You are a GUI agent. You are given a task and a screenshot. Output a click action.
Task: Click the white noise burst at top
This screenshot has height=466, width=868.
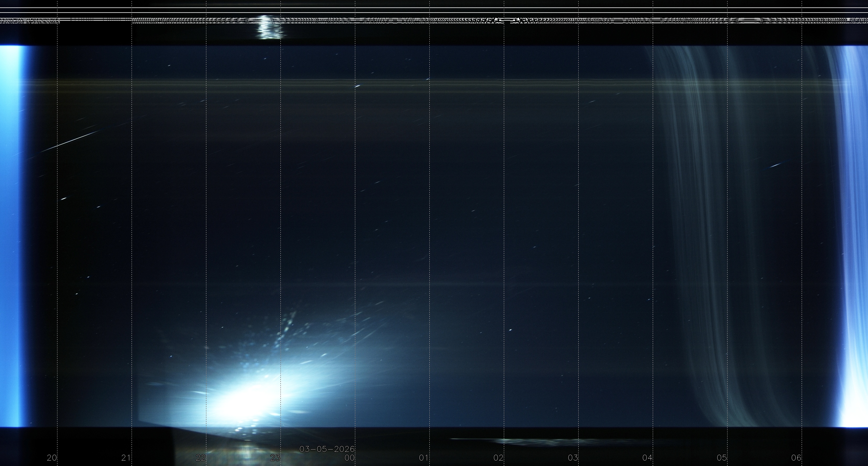[x=269, y=29]
